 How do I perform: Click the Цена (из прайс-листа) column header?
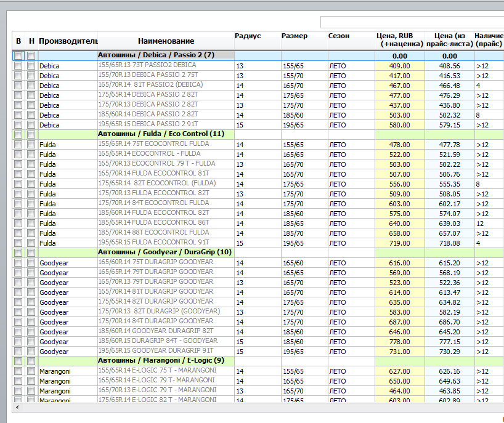pyautogui.click(x=449, y=40)
